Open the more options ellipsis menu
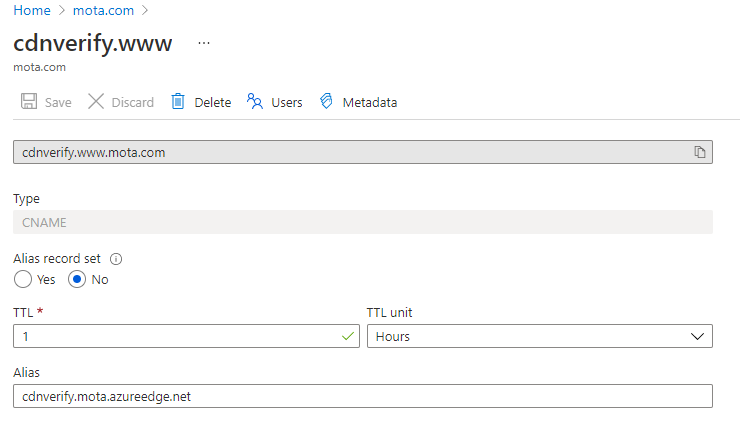740x441 pixels. tap(204, 43)
